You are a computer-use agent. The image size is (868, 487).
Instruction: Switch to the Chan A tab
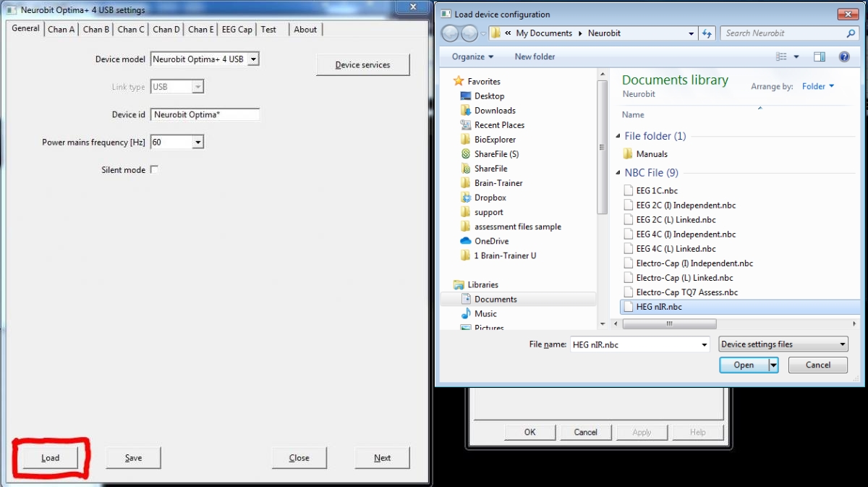tap(61, 30)
